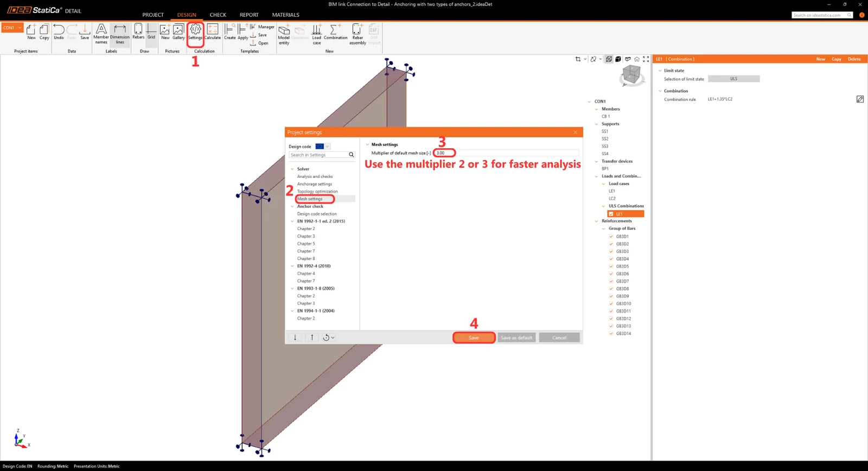Uncheck the GB3D1 bar group checkbox
The height and width of the screenshot is (471, 868).
point(611,237)
